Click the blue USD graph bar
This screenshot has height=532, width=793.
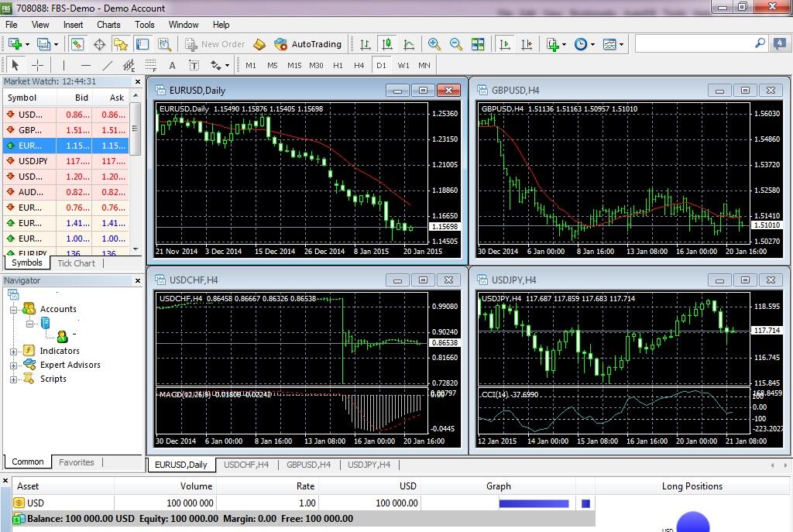534,503
